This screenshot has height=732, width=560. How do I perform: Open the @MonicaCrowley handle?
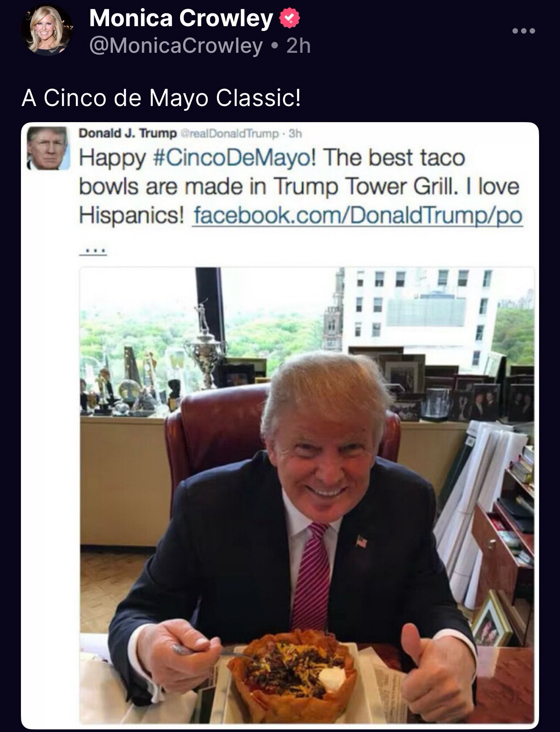coord(176,45)
